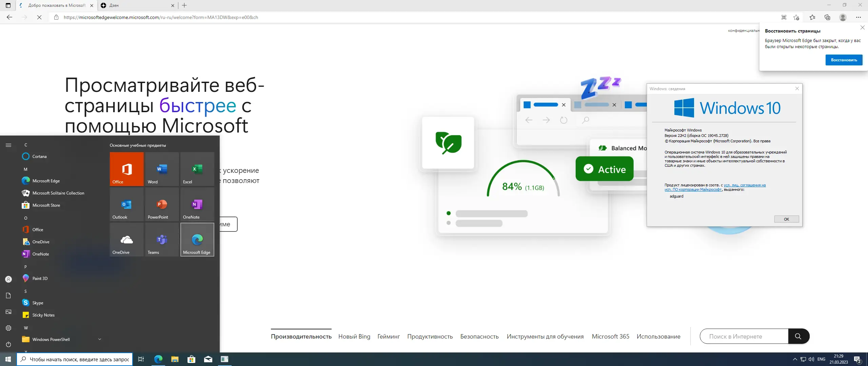Select the Новый Bing page tab

(x=354, y=337)
